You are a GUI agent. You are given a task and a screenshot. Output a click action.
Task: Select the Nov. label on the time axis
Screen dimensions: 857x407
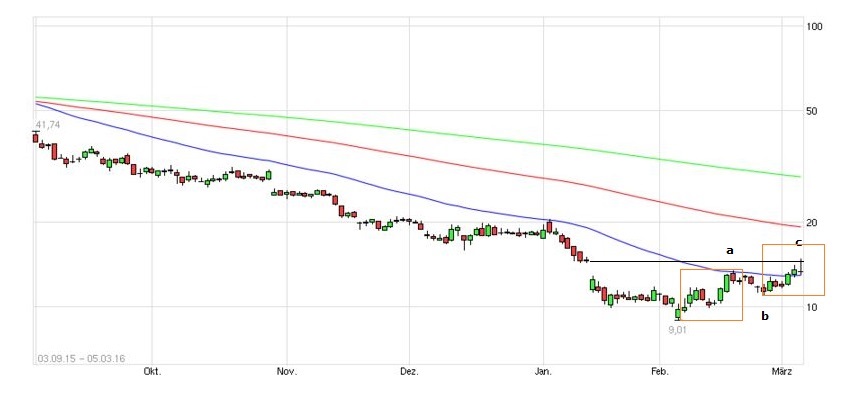pos(287,371)
